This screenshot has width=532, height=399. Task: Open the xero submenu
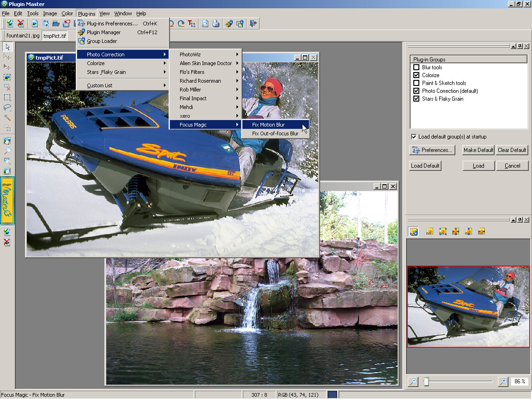(205, 116)
